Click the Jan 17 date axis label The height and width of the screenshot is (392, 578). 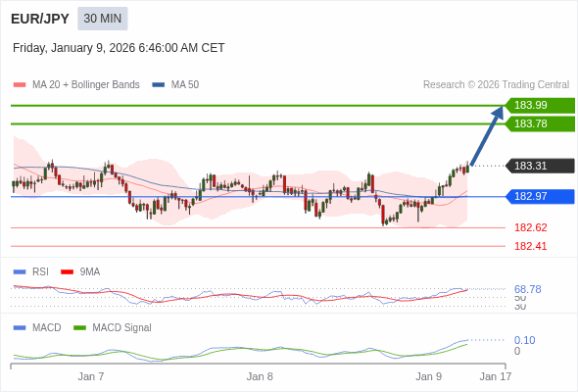pos(495,376)
